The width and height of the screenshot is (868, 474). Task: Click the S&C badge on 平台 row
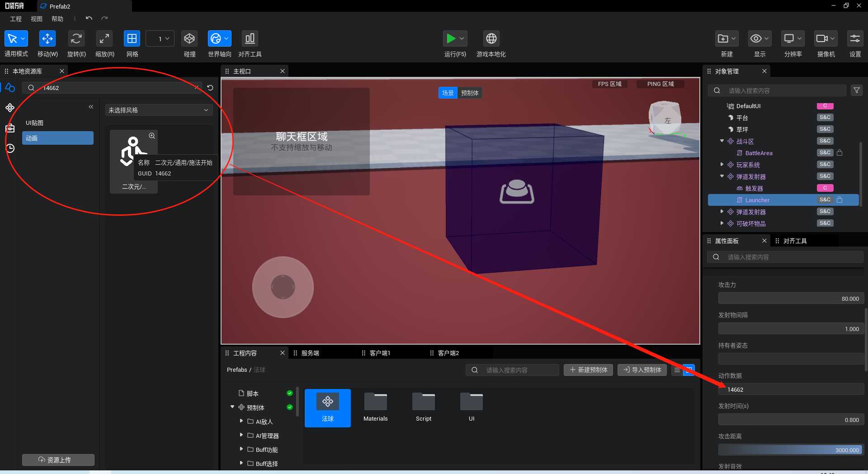click(x=825, y=118)
